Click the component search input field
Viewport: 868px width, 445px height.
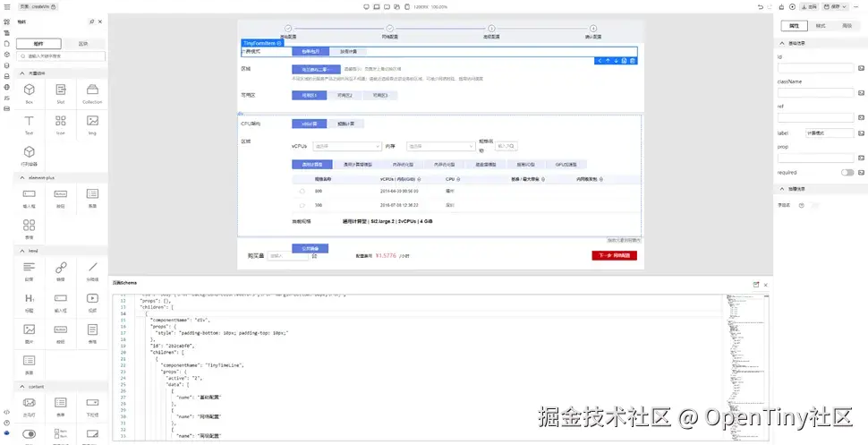[61, 56]
